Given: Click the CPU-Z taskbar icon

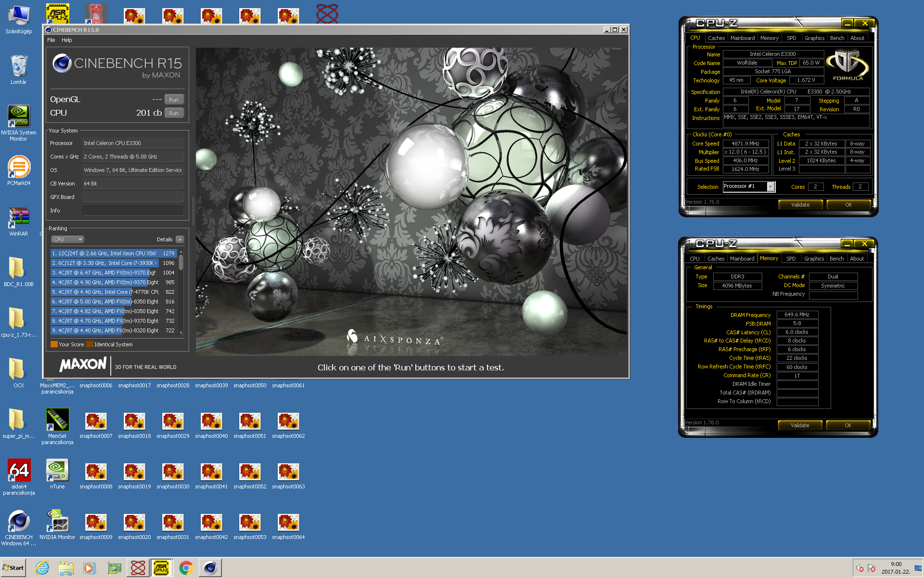Looking at the screenshot, I should pos(161,568).
